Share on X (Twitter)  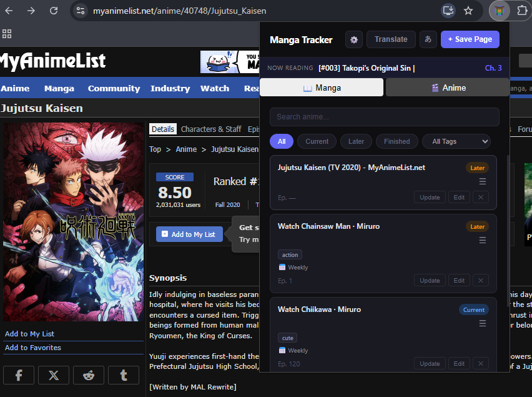(x=54, y=375)
